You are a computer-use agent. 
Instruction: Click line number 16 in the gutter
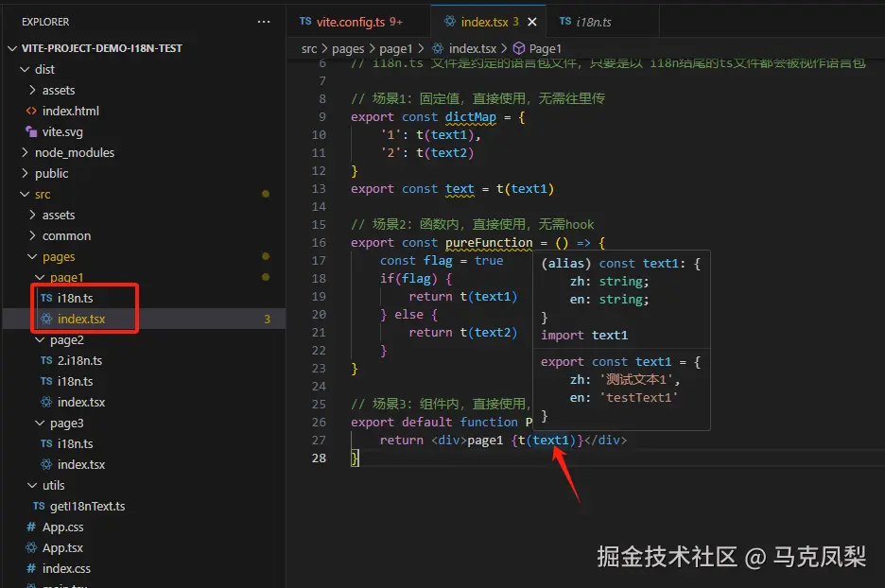click(319, 243)
